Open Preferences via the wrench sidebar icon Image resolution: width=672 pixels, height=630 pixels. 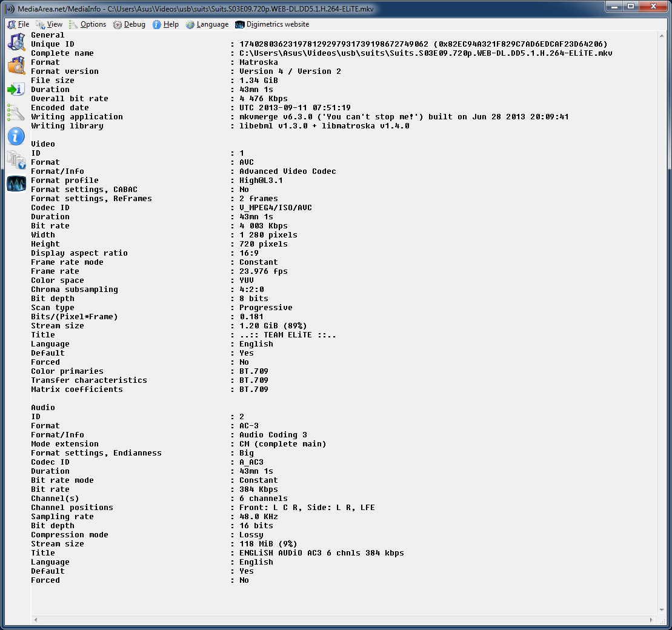[16, 113]
